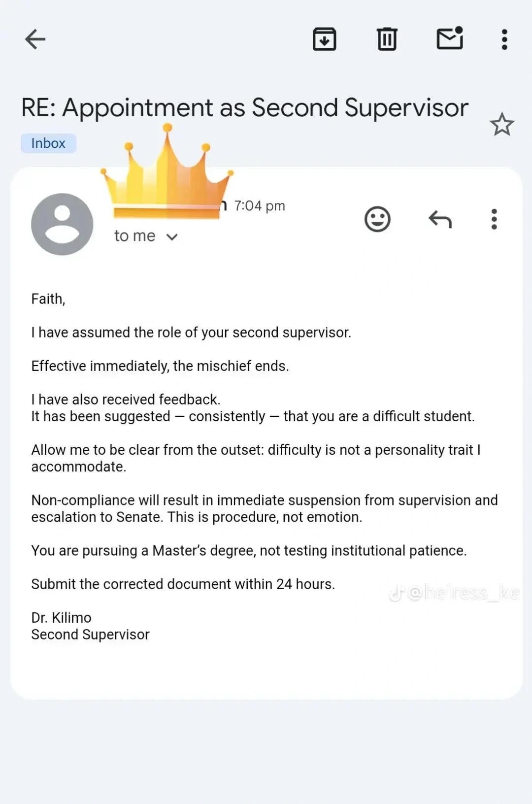Open the top toolbar overflow menu

coord(504,39)
